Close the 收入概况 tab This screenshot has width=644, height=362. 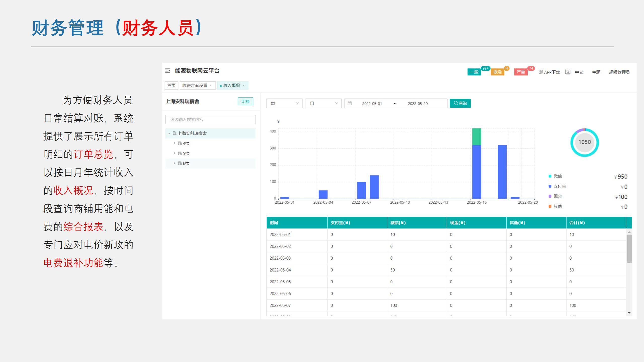[x=244, y=86]
